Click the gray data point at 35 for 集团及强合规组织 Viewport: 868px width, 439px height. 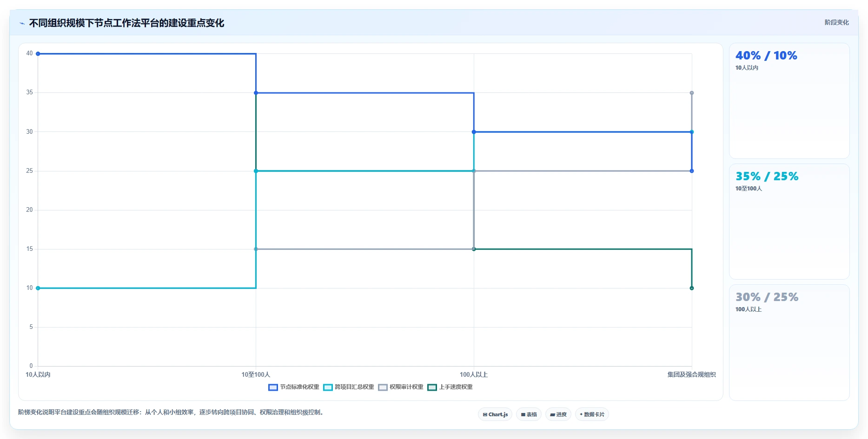(692, 93)
